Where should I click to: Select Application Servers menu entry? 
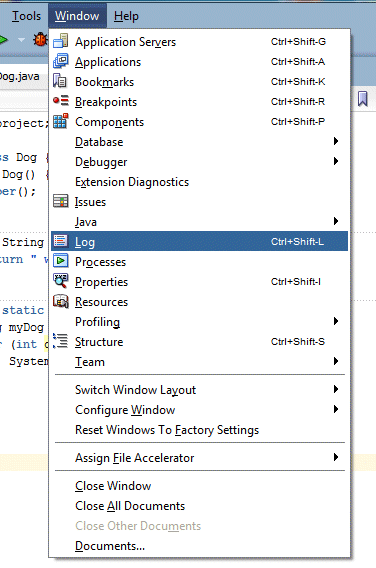click(199, 42)
